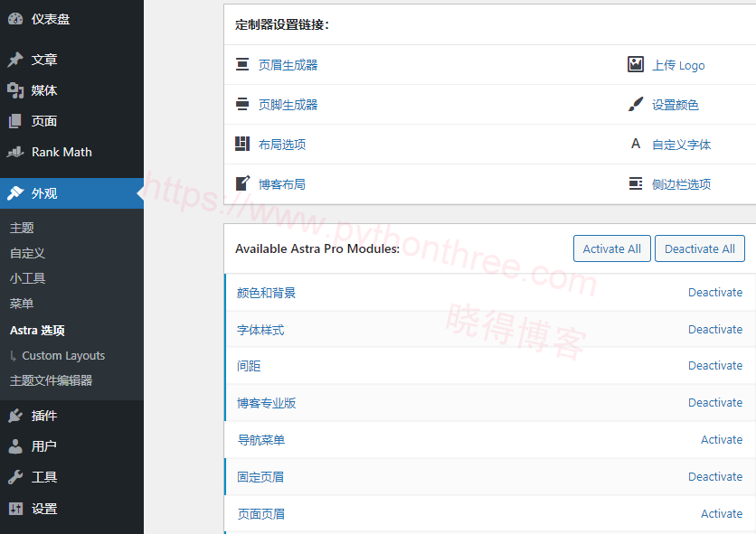The width and height of the screenshot is (756, 534).
Task: Click the pushpin icon for 文章
Action: tap(15, 60)
